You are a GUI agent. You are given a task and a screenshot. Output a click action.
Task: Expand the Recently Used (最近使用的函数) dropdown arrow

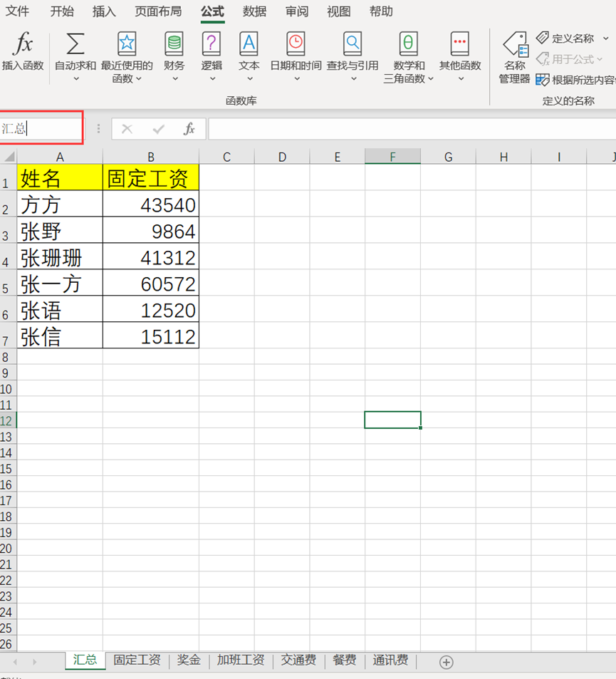pos(139,79)
